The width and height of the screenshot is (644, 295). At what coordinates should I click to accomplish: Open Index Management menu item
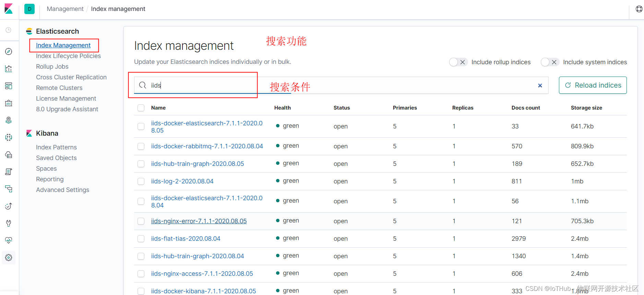click(63, 45)
